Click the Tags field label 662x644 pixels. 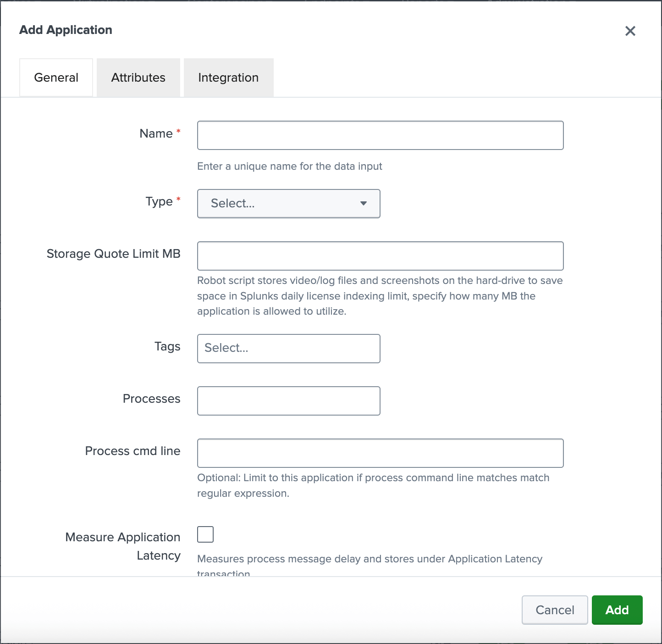(x=167, y=346)
